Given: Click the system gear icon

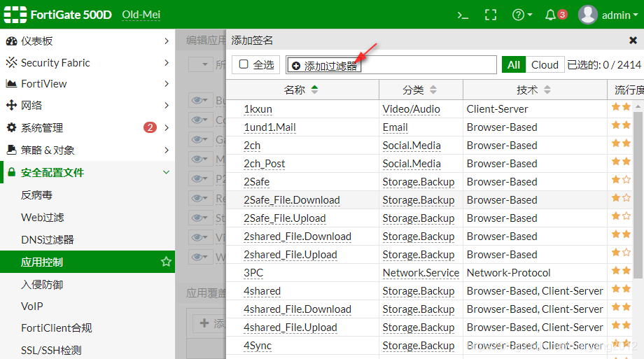Looking at the screenshot, I should pos(11,127).
